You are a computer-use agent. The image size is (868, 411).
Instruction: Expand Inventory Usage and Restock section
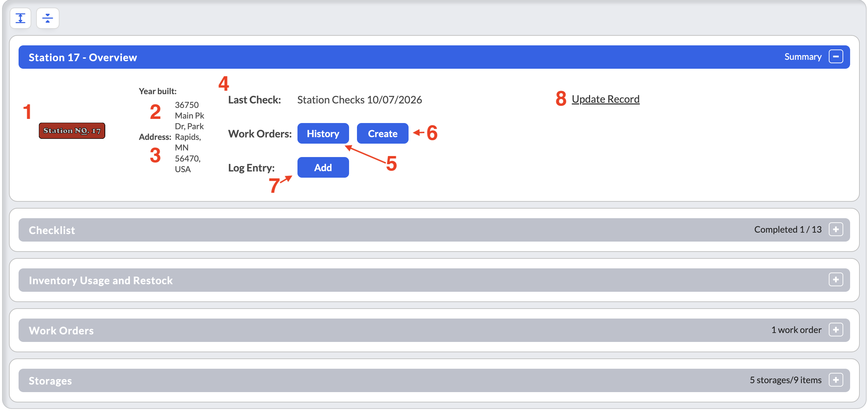click(x=836, y=280)
